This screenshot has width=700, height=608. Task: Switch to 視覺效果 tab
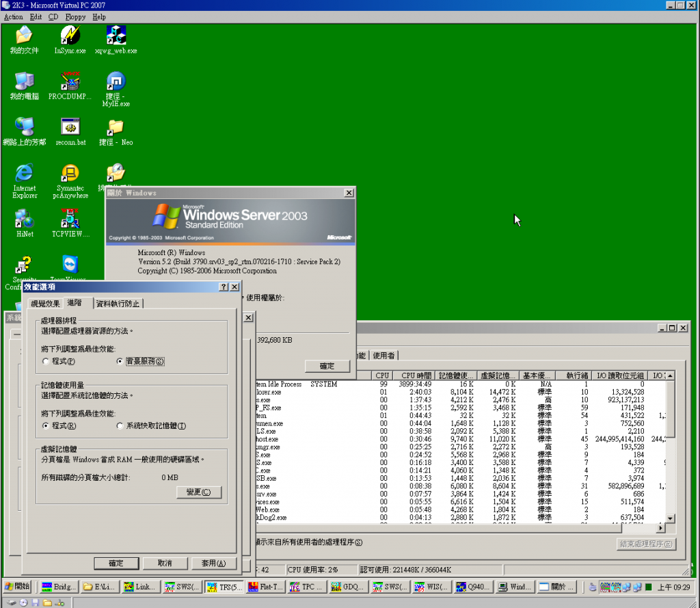point(45,304)
